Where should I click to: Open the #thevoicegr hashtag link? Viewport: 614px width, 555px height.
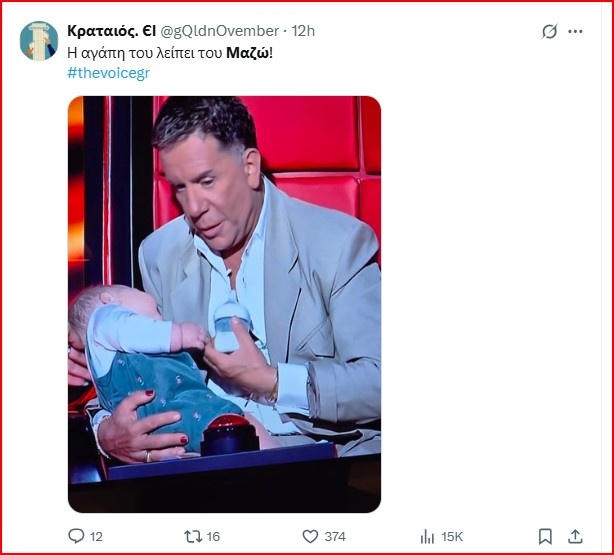coord(107,73)
